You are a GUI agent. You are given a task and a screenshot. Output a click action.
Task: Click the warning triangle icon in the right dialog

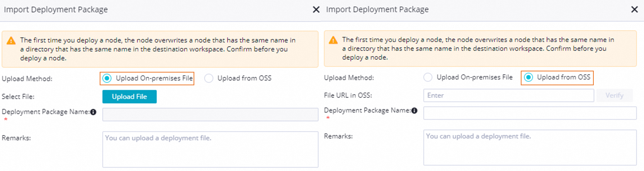pos(333,40)
